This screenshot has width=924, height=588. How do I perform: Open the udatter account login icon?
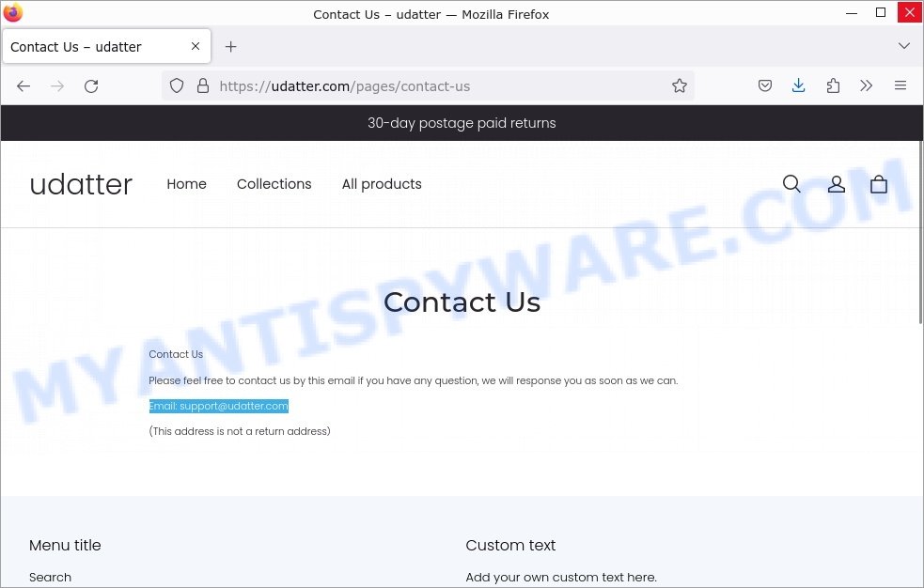pos(837,184)
